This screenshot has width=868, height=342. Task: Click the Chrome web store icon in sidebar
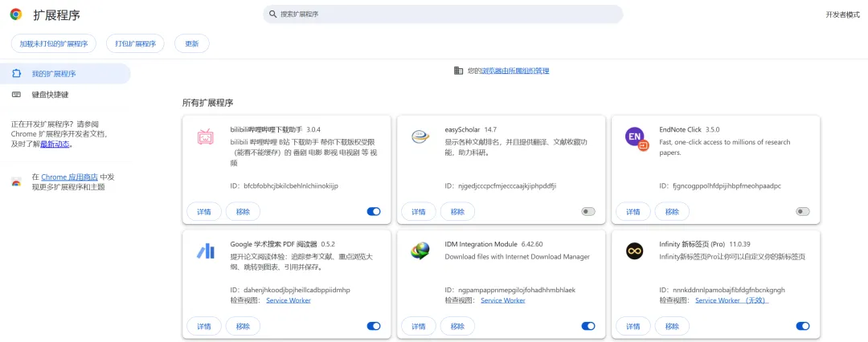(16, 182)
